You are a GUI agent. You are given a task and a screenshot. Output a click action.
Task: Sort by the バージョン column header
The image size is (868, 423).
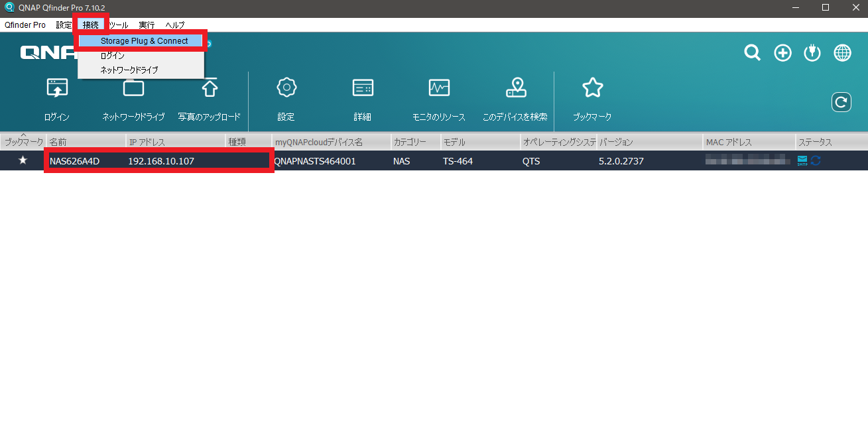pos(650,142)
